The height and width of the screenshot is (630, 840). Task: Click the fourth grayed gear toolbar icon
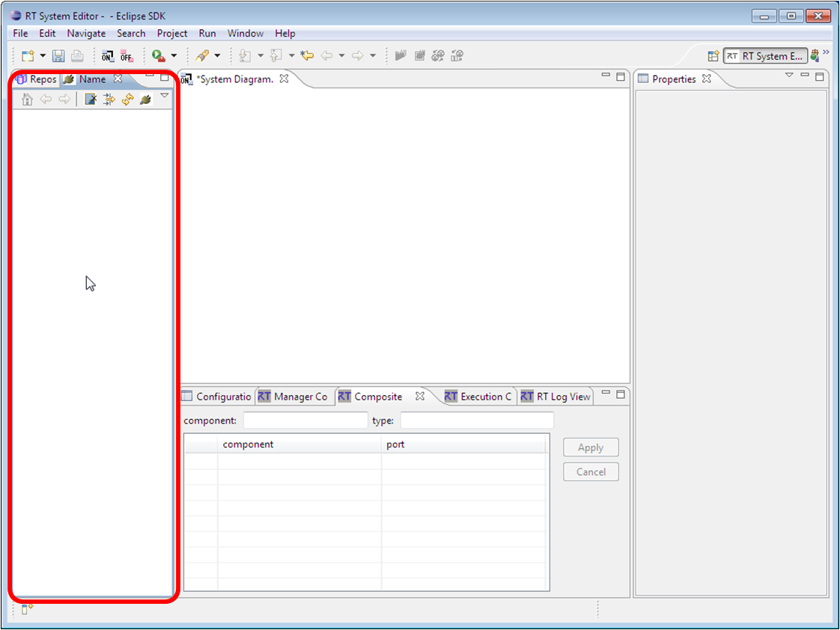tap(457, 55)
